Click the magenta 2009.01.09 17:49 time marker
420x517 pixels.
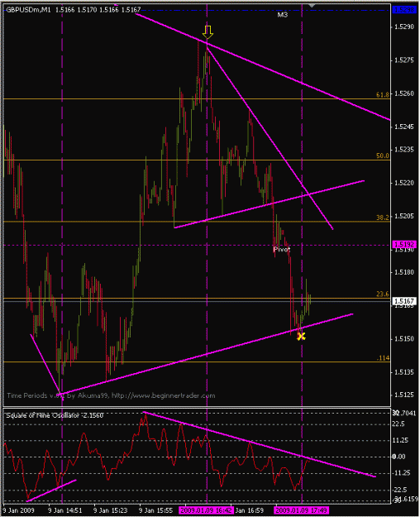click(x=302, y=510)
